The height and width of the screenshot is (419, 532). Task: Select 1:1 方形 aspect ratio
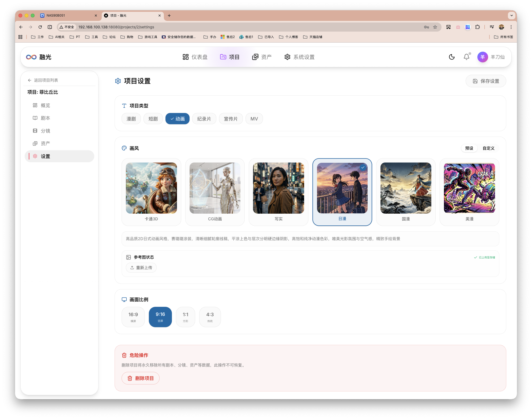[186, 317]
